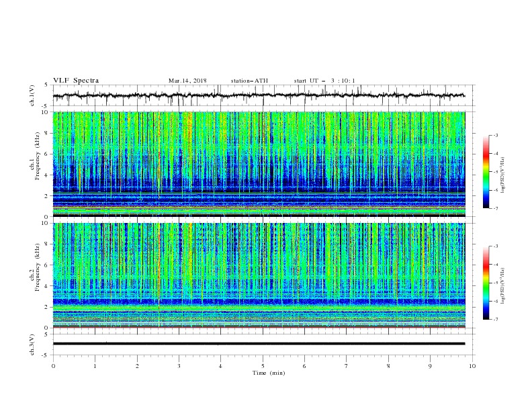Viewport: 532px width, 411px height.
Task: Click the "station=ATH" header label
Action: click(249, 81)
